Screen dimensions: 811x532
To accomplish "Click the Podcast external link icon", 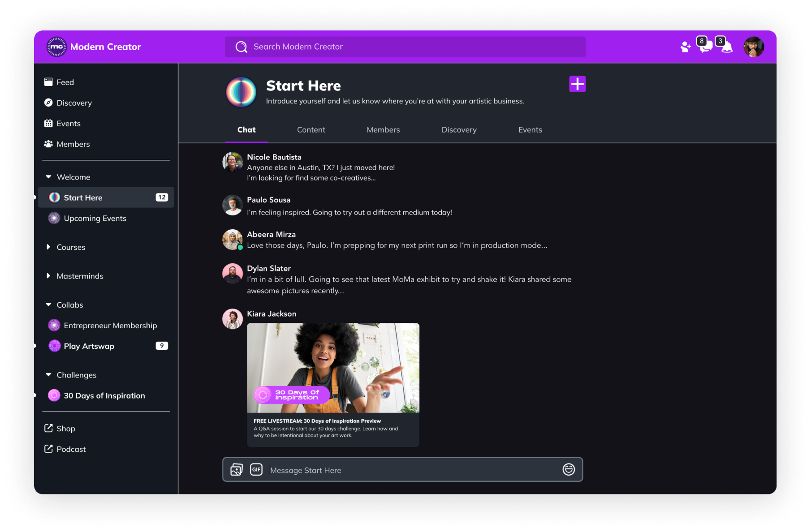I will coord(48,449).
